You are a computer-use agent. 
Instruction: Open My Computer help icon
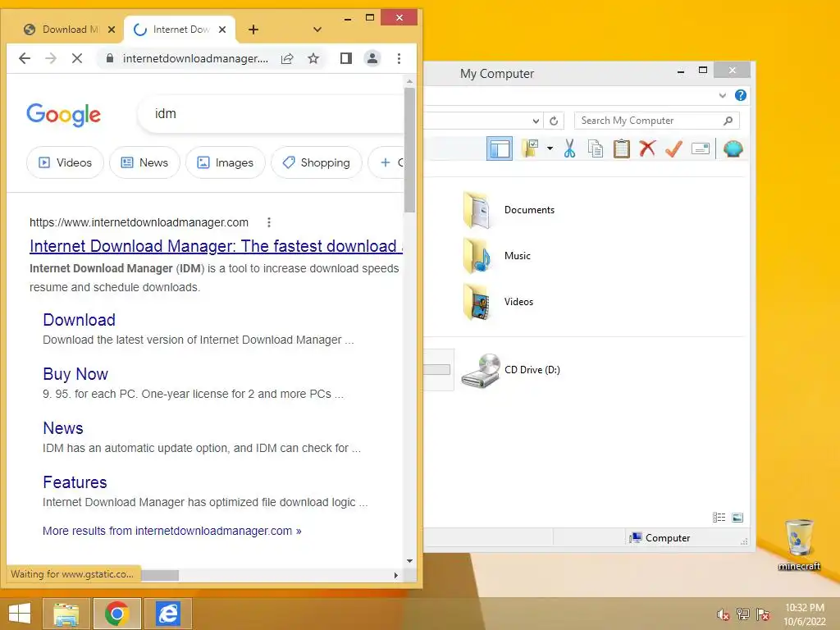coord(741,95)
